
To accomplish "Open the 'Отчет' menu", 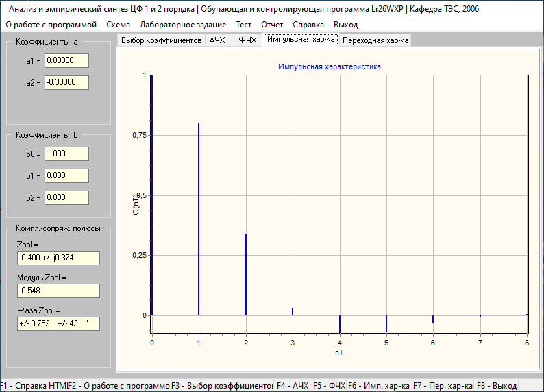I will click(272, 25).
